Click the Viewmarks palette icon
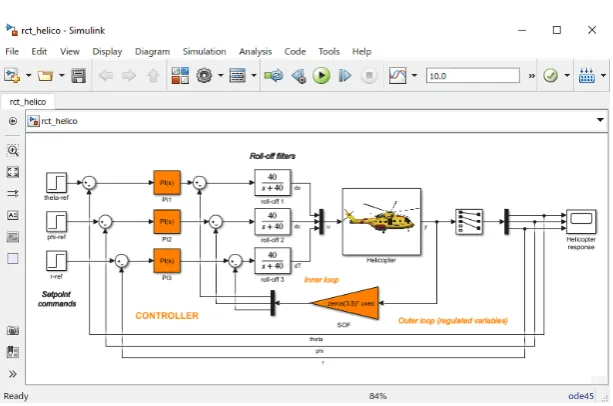Screen dimensions: 613x406 13,352
